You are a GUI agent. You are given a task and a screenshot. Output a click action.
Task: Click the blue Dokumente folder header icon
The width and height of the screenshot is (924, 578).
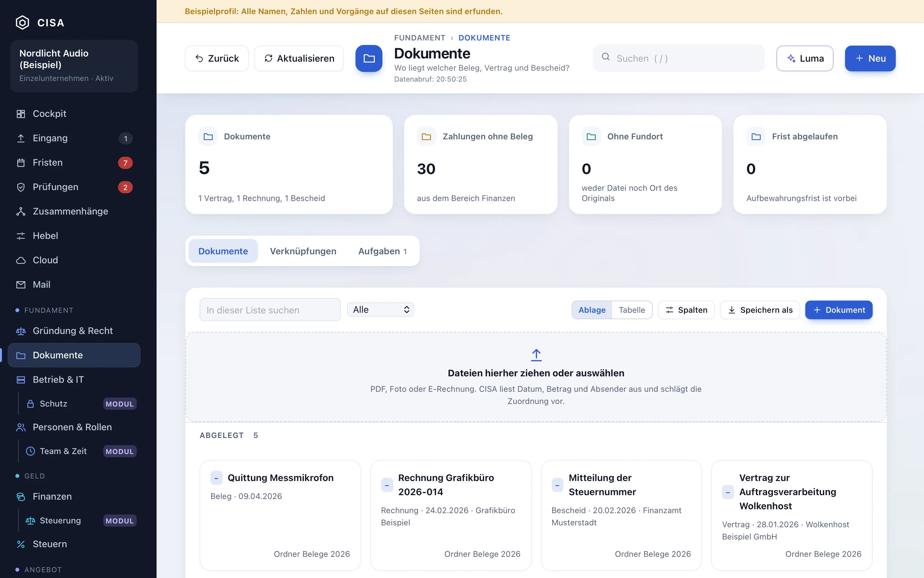tap(369, 58)
